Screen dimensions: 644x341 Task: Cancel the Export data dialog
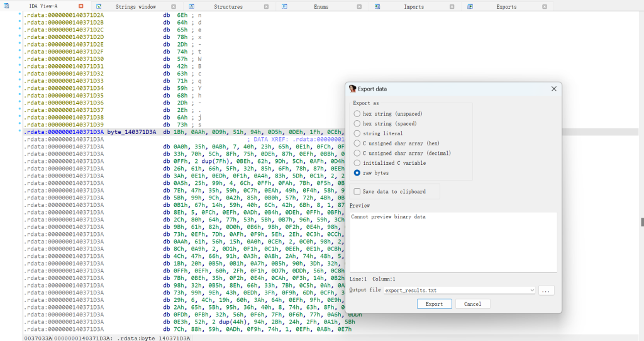(x=472, y=304)
